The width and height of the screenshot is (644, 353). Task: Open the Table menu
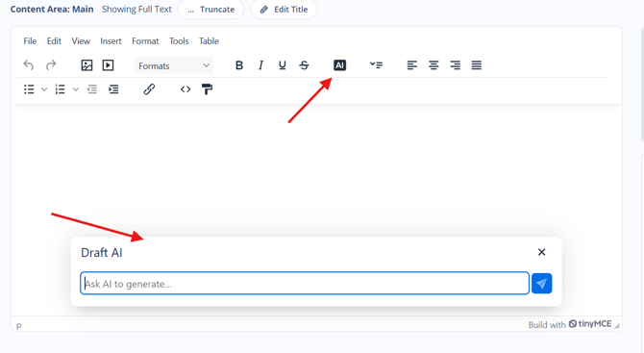209,41
